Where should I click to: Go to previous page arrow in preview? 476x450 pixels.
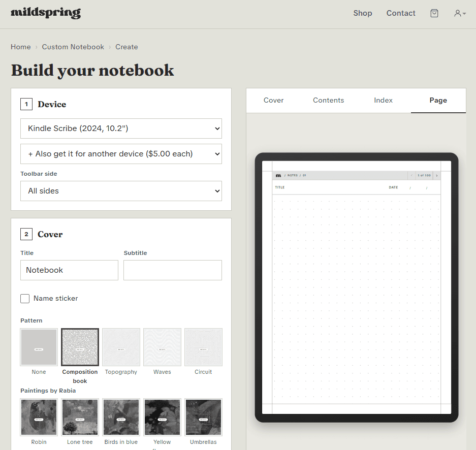coord(411,175)
